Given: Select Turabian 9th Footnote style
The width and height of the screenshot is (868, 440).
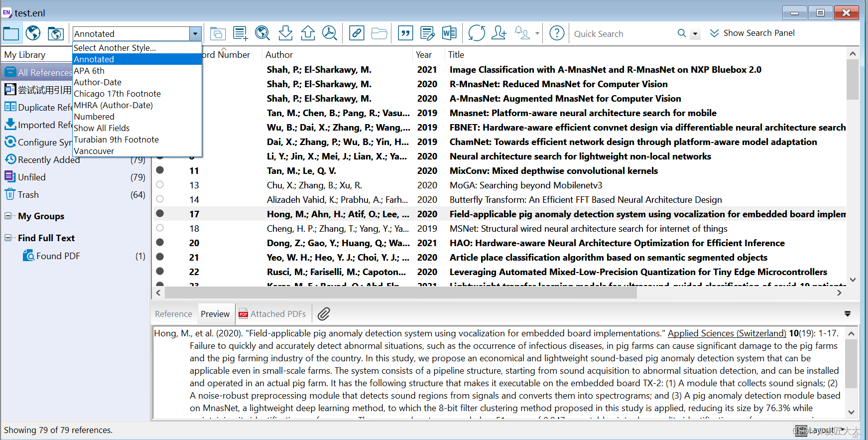Looking at the screenshot, I should (137, 140).
